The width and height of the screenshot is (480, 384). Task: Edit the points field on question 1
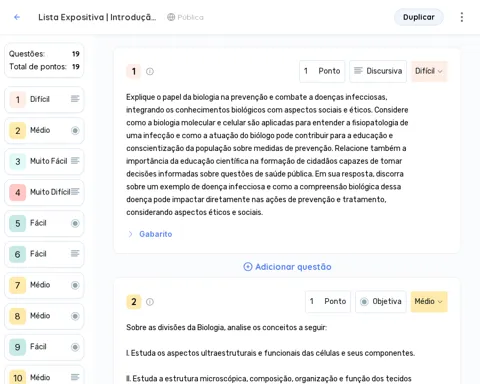(x=322, y=71)
